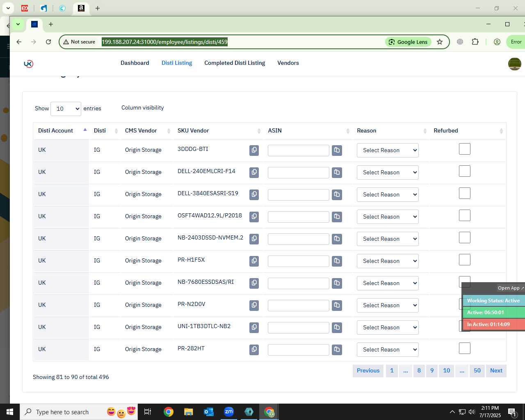The image size is (525, 420).
Task: Open the user avatar in the site header
Action: (515, 64)
